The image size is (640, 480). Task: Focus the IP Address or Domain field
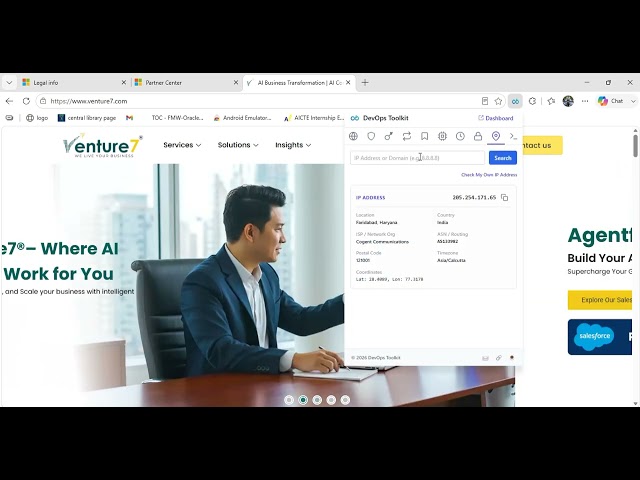[418, 158]
